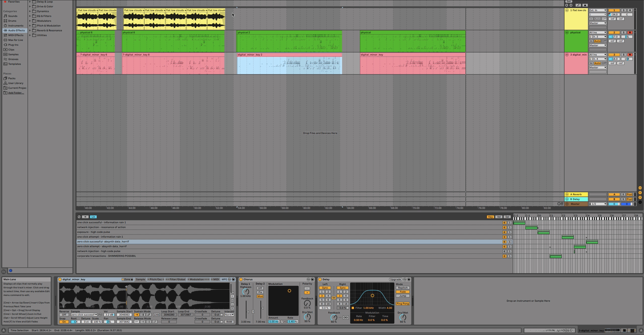Click the Delay stereo link icon
The image size is (644, 335).
334,298
